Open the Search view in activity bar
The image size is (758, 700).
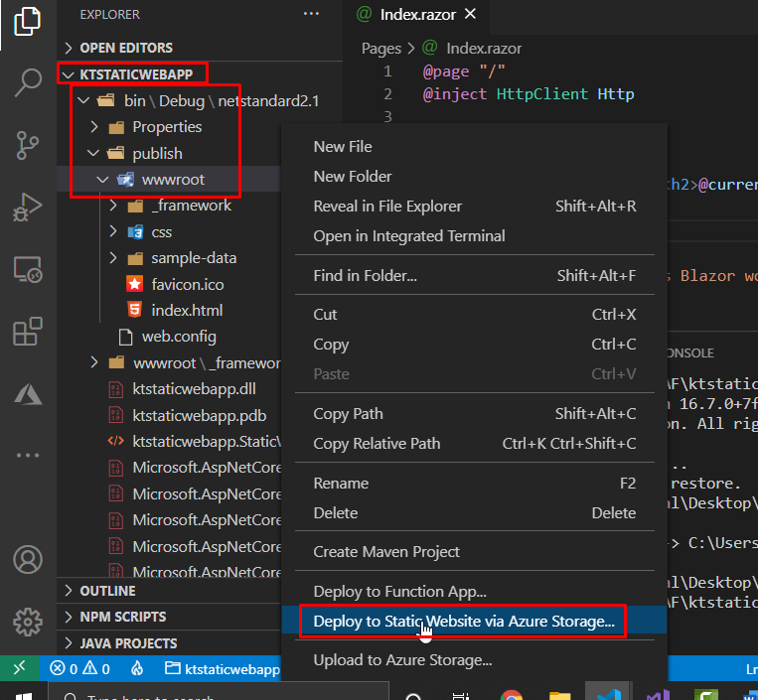[28, 82]
